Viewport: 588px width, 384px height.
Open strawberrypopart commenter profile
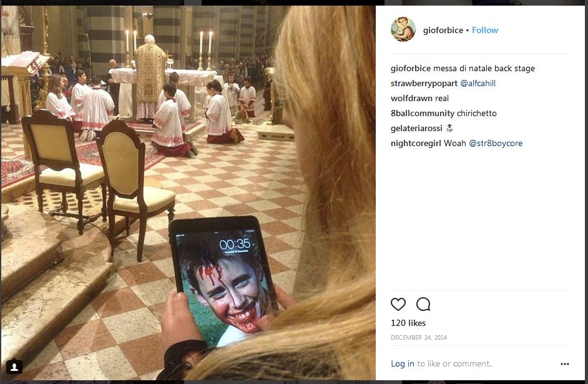(424, 84)
